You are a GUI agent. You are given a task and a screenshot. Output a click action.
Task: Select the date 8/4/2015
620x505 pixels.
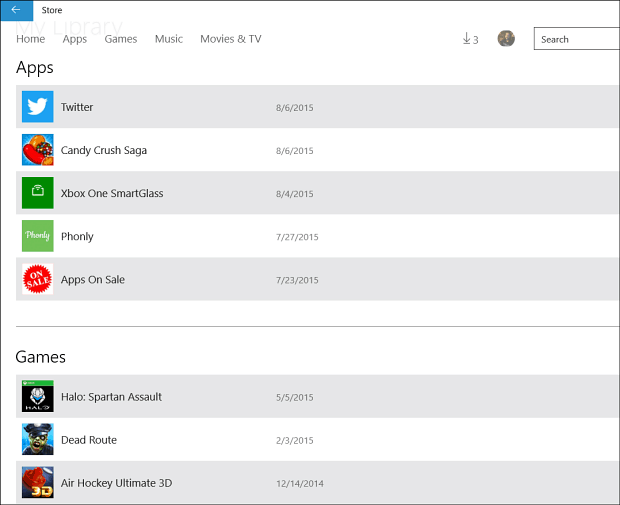(x=295, y=194)
